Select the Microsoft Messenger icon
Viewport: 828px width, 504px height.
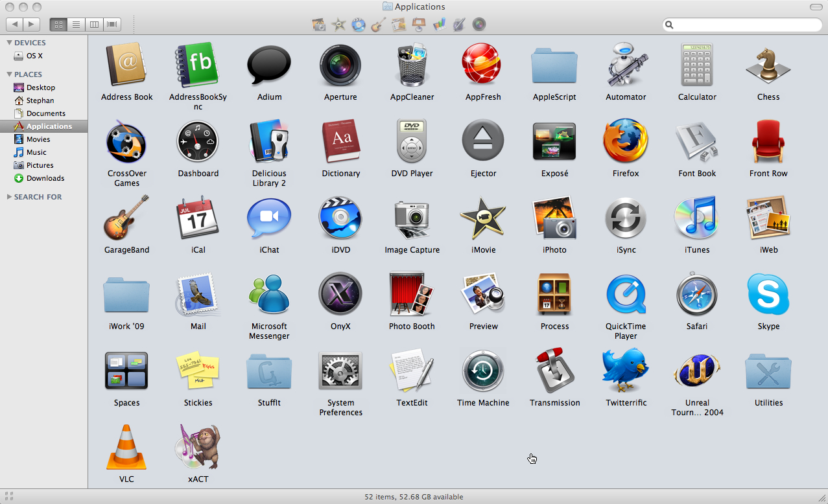coord(269,294)
